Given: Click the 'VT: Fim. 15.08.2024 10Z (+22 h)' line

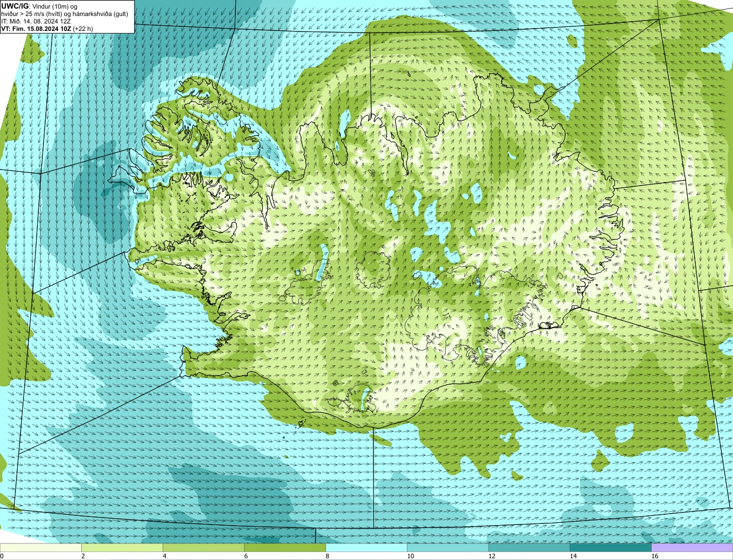Looking at the screenshot, I should pos(47,28).
